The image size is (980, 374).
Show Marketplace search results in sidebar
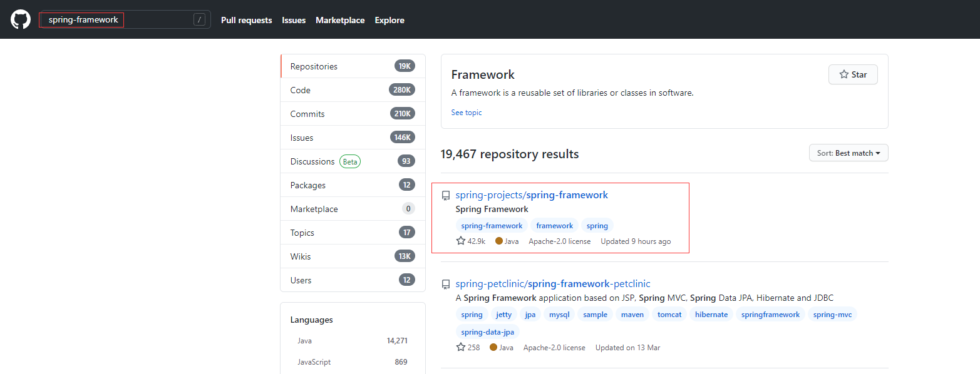(353, 209)
